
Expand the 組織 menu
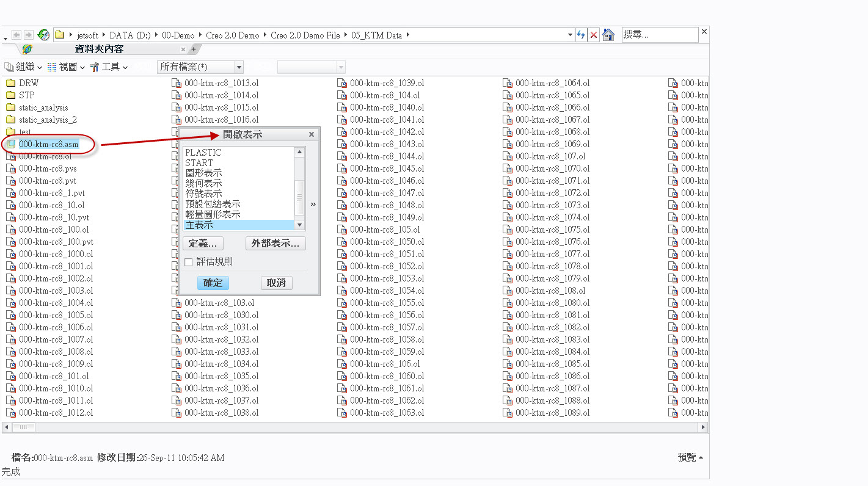pyautogui.click(x=24, y=67)
